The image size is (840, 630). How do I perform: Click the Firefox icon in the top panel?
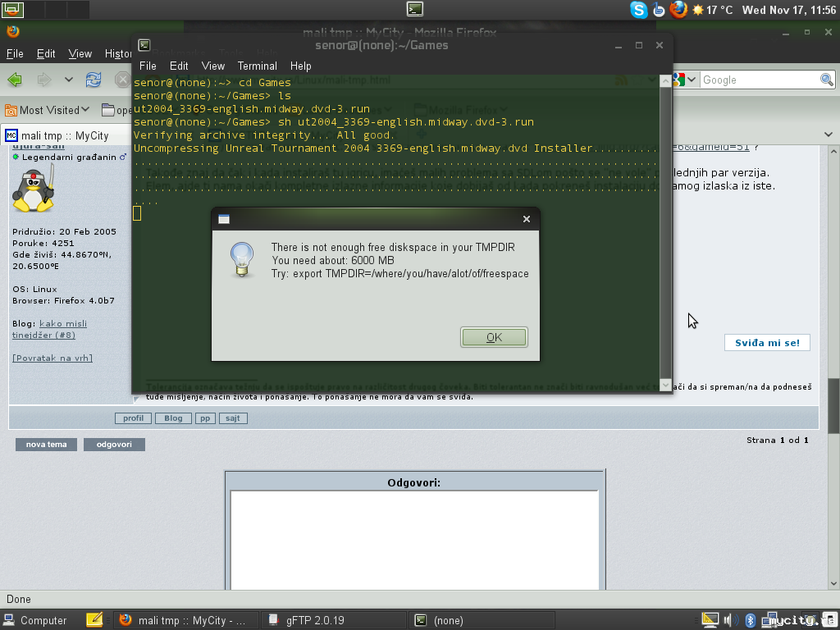click(x=678, y=10)
